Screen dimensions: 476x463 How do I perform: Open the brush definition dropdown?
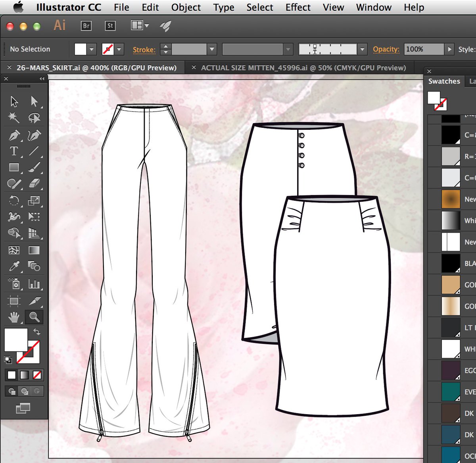click(362, 49)
